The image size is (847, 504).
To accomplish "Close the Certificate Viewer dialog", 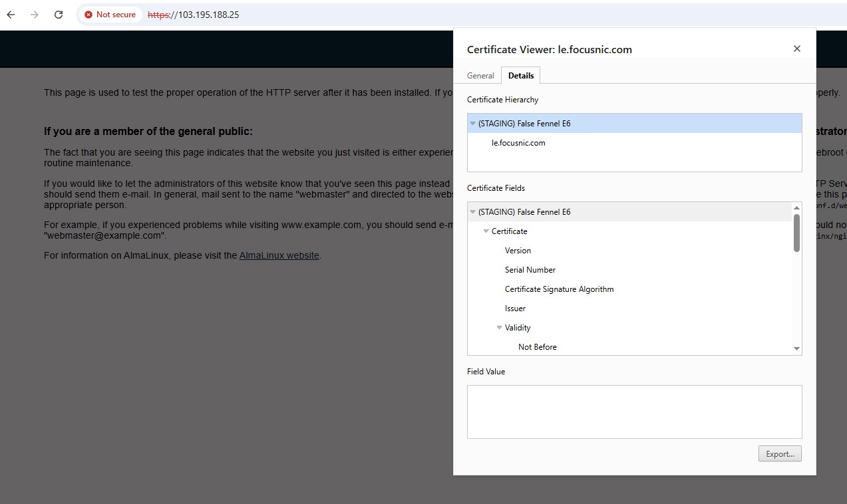I will tap(796, 49).
